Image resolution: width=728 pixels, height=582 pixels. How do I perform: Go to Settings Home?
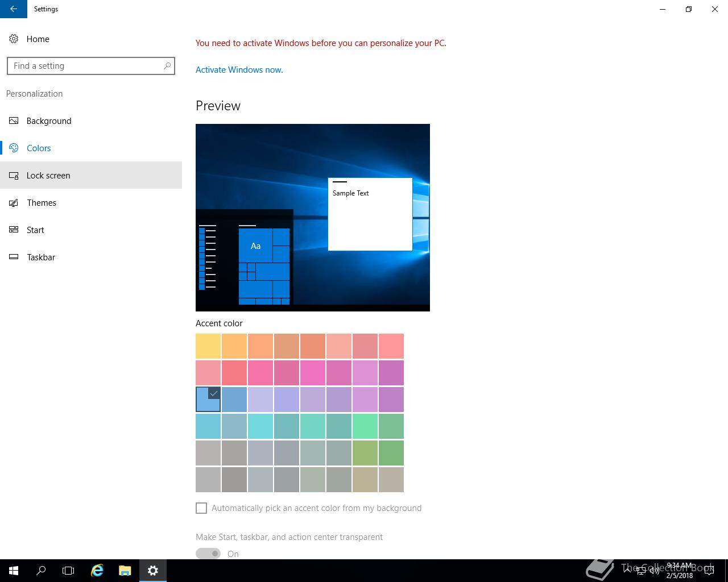91,39
